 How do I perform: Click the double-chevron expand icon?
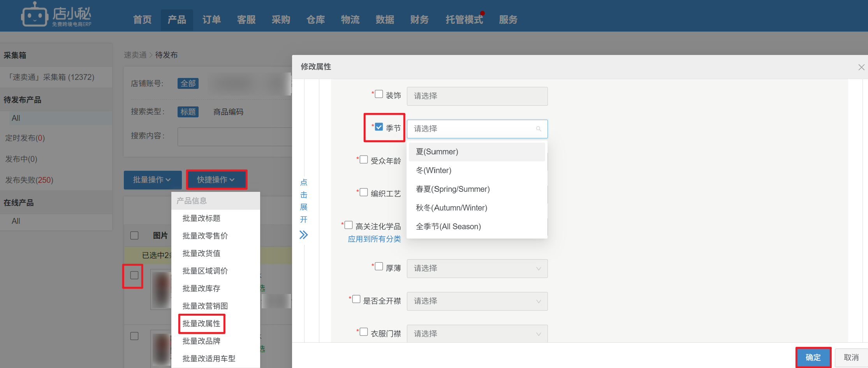click(x=303, y=235)
